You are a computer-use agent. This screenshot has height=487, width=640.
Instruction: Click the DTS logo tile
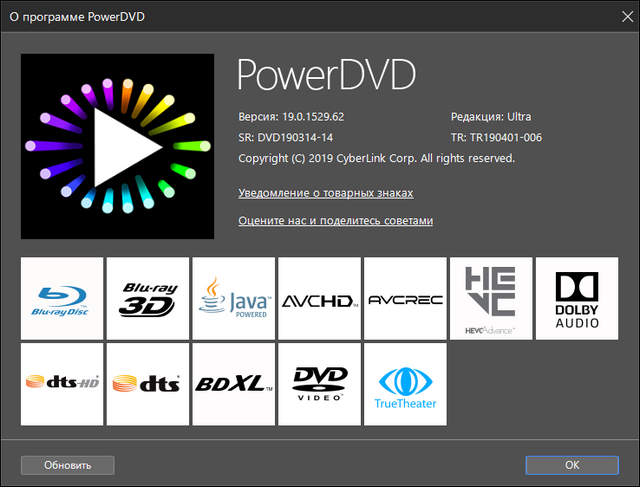coord(148,383)
